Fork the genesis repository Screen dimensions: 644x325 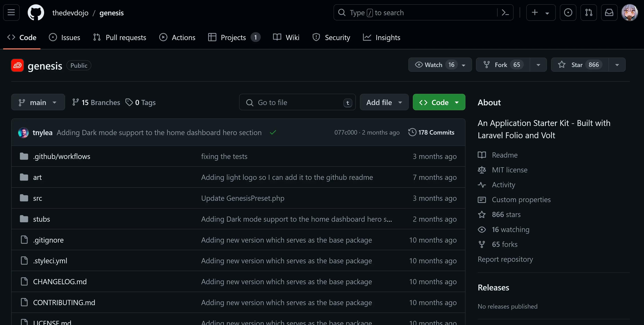click(503, 65)
